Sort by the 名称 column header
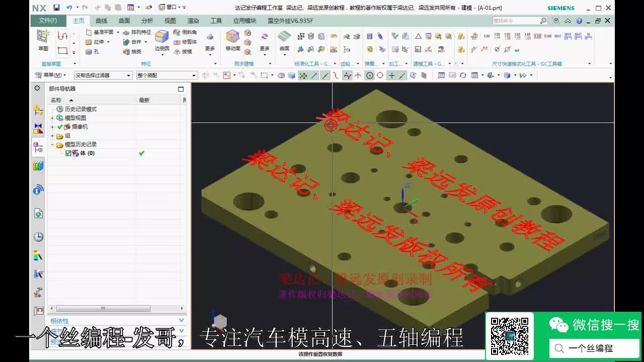Screen dimensions: 644x362 tap(92, 100)
